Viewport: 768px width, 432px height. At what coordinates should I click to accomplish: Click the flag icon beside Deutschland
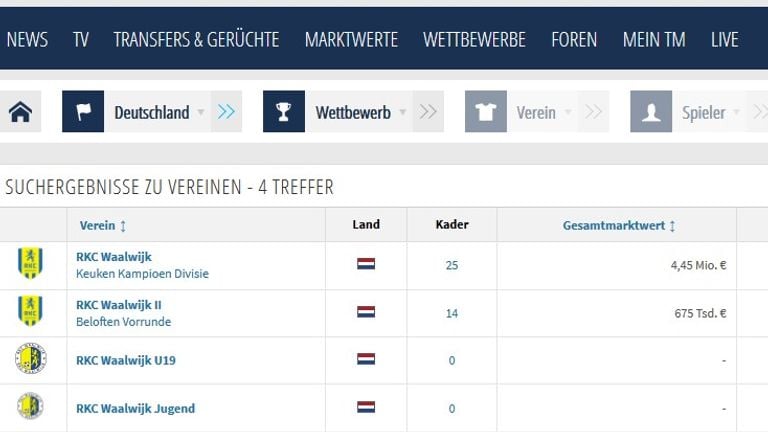pos(83,112)
